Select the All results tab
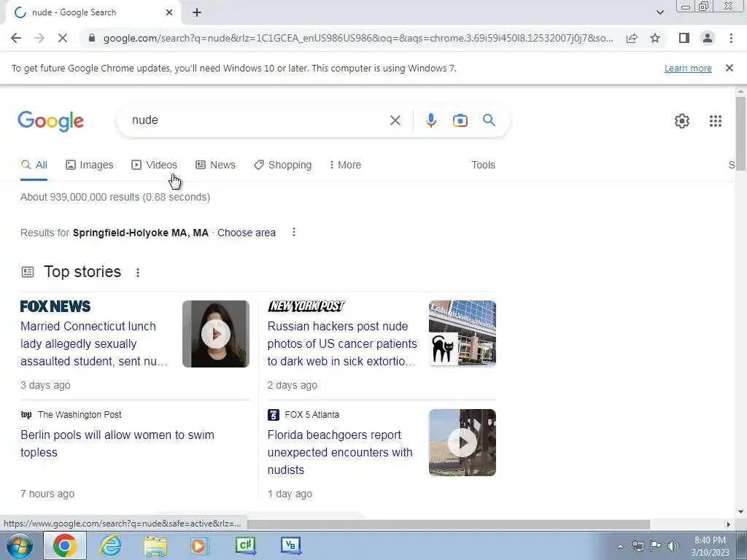The height and width of the screenshot is (560, 747). pyautogui.click(x=34, y=165)
